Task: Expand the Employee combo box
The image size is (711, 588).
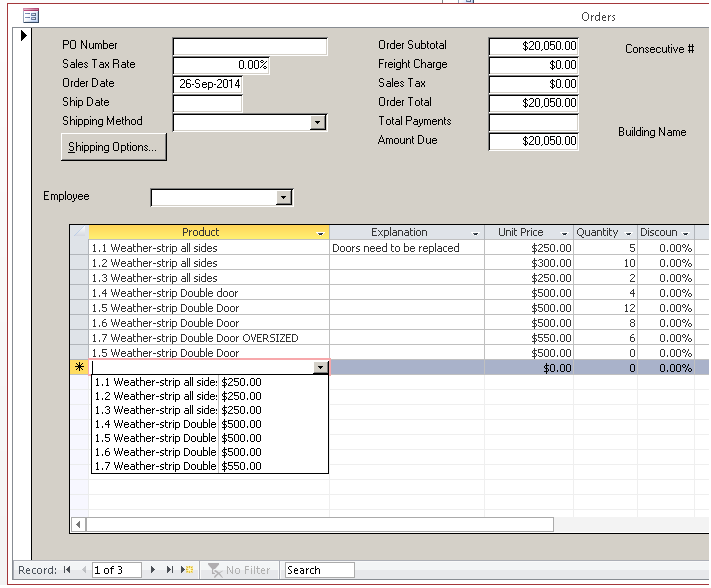Action: pos(284,198)
